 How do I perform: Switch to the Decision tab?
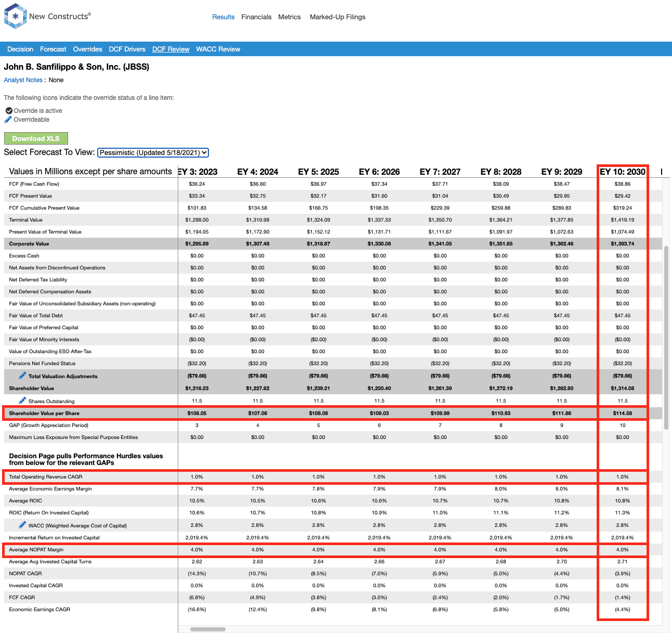point(20,49)
